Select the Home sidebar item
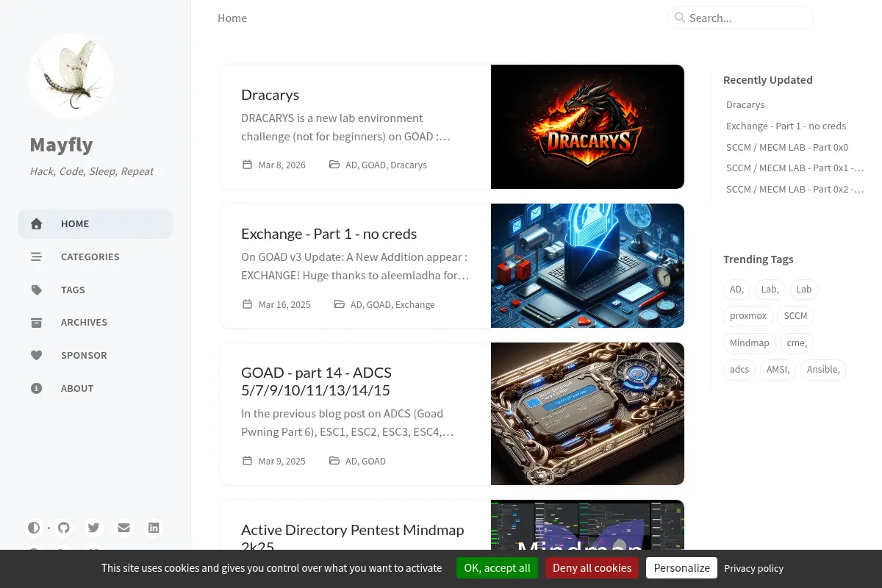This screenshot has width=882, height=588. tap(96, 223)
